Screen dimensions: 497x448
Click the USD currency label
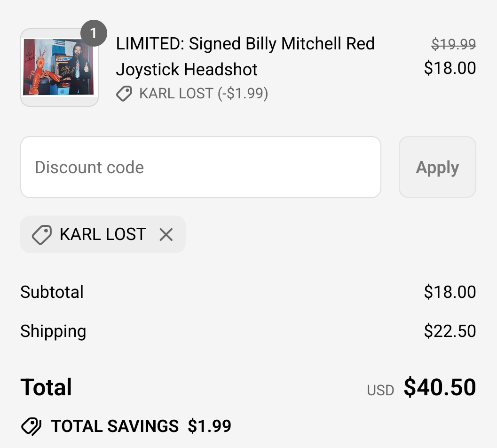pos(380,390)
